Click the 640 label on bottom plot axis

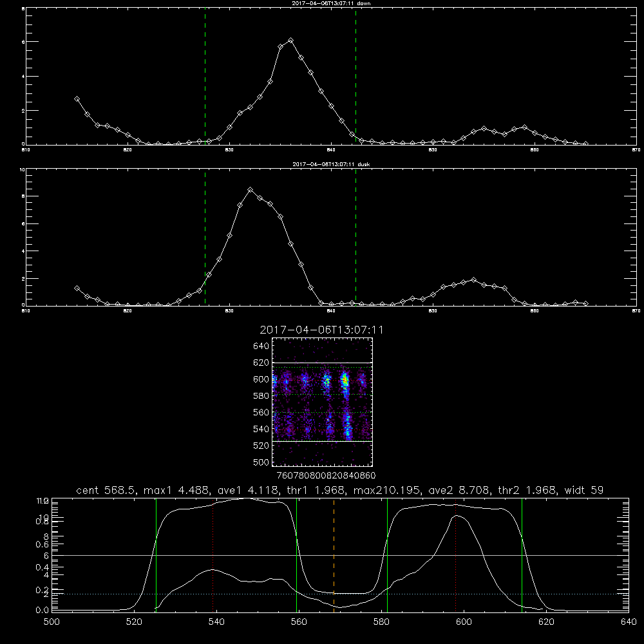pyautogui.click(x=629, y=621)
